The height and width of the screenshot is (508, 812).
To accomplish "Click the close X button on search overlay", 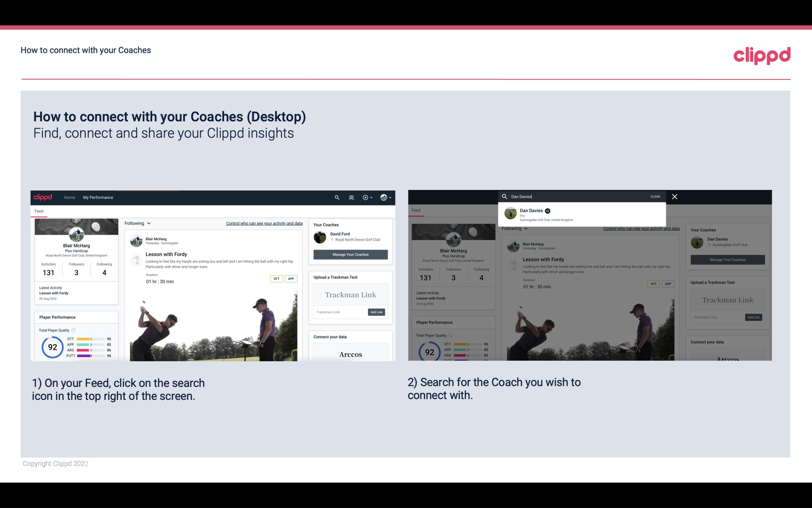I will point(674,196).
